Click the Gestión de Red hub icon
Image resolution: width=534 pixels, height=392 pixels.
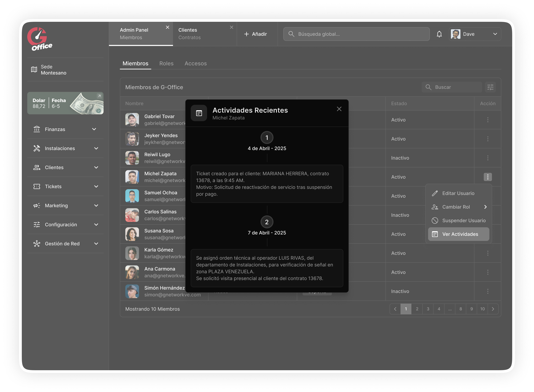click(37, 243)
